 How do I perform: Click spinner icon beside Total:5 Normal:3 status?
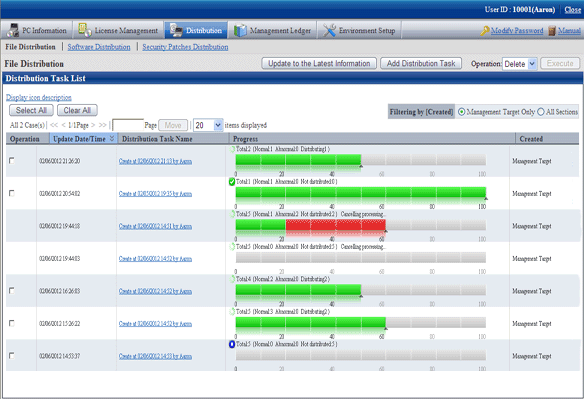click(232, 312)
